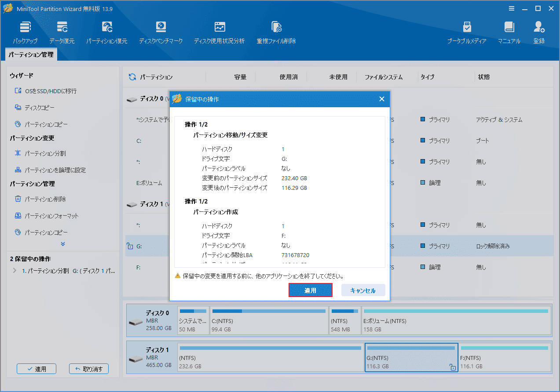Viewport: 560px width, 392px height.
Task: Click the パーティション移動/サイズ変更 heading
Action: (231, 135)
